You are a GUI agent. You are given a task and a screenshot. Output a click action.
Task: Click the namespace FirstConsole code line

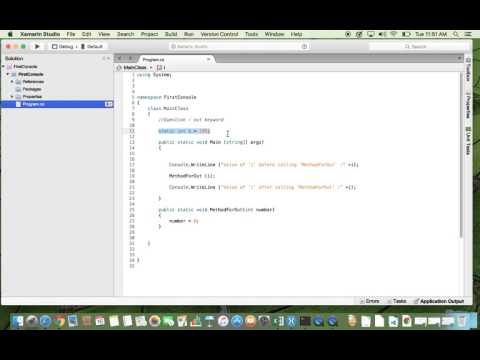tap(167, 97)
